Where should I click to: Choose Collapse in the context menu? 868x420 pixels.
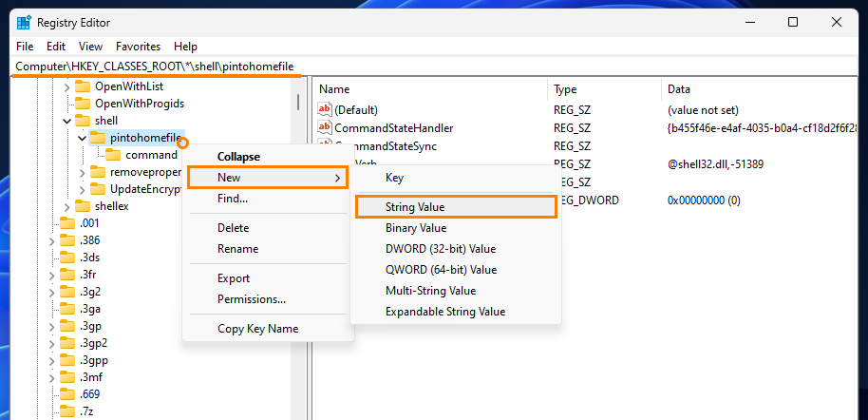pyautogui.click(x=269, y=157)
